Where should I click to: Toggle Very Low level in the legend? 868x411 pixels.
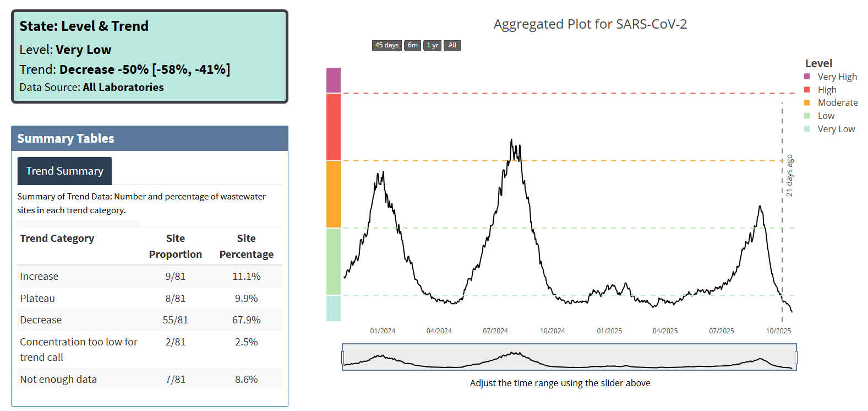(830, 129)
